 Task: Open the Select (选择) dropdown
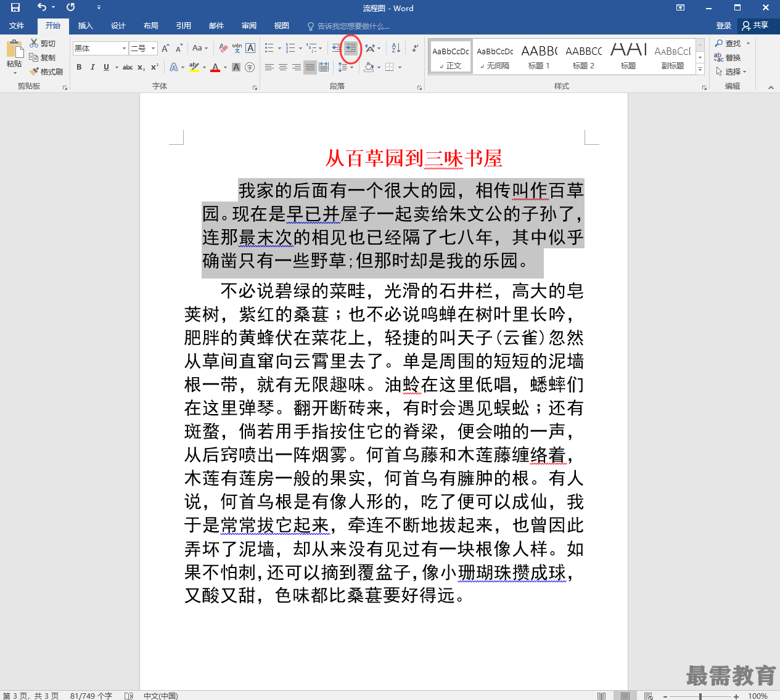731,71
